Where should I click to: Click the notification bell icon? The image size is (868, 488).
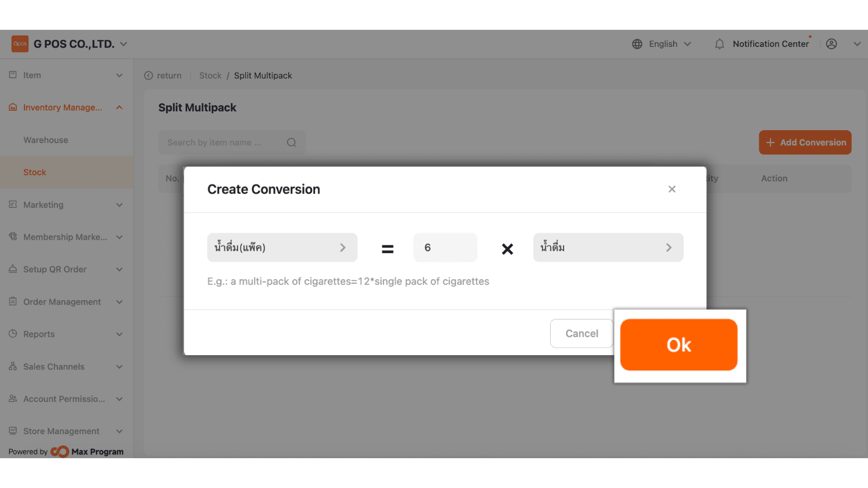click(x=719, y=44)
